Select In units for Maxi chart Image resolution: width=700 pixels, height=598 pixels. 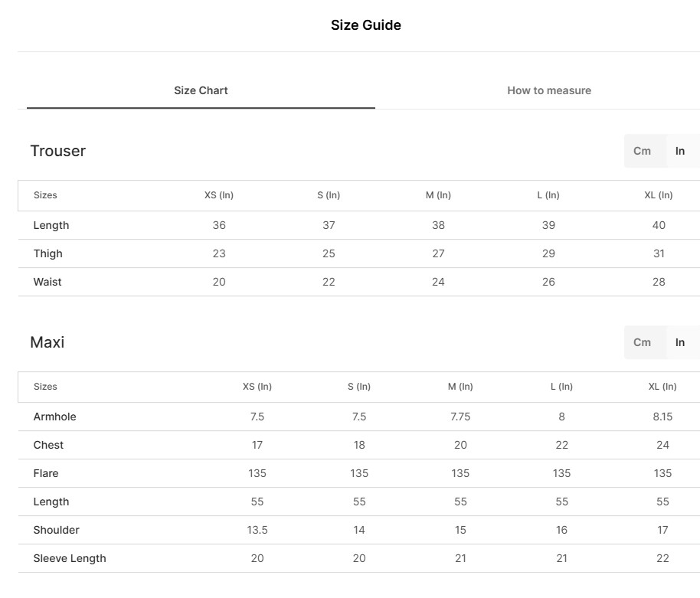680,342
